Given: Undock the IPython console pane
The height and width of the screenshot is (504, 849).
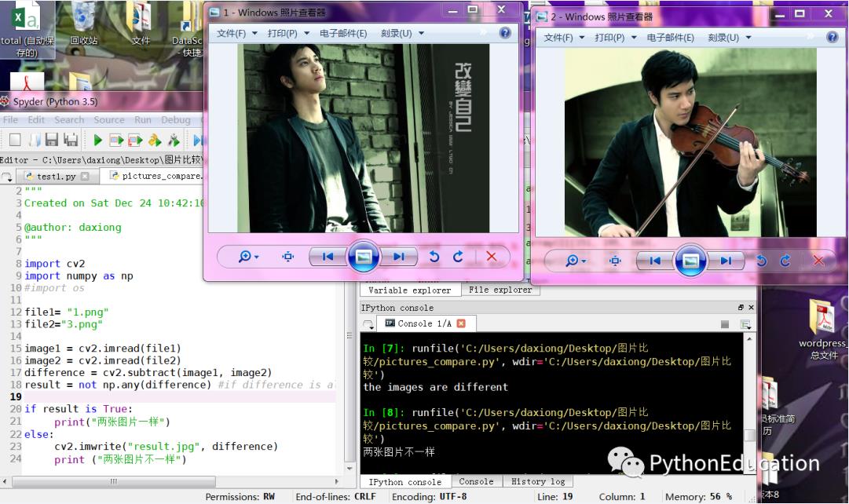Looking at the screenshot, I should (741, 308).
